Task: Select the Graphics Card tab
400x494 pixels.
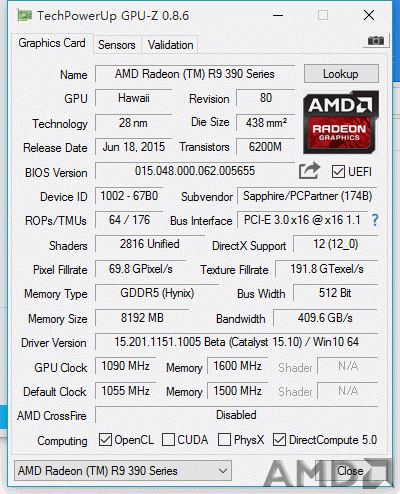Action: click(52, 43)
